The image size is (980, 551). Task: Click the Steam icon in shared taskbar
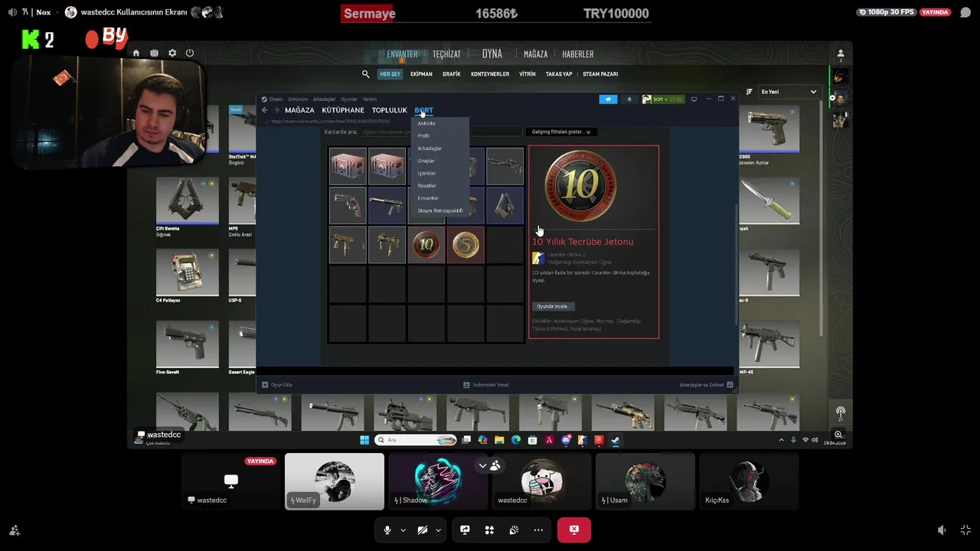pos(616,440)
